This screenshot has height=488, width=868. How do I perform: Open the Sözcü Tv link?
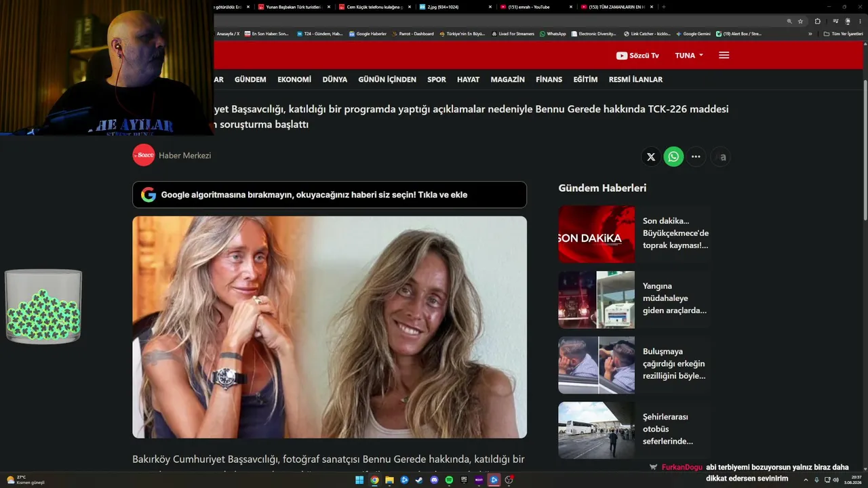[637, 56]
